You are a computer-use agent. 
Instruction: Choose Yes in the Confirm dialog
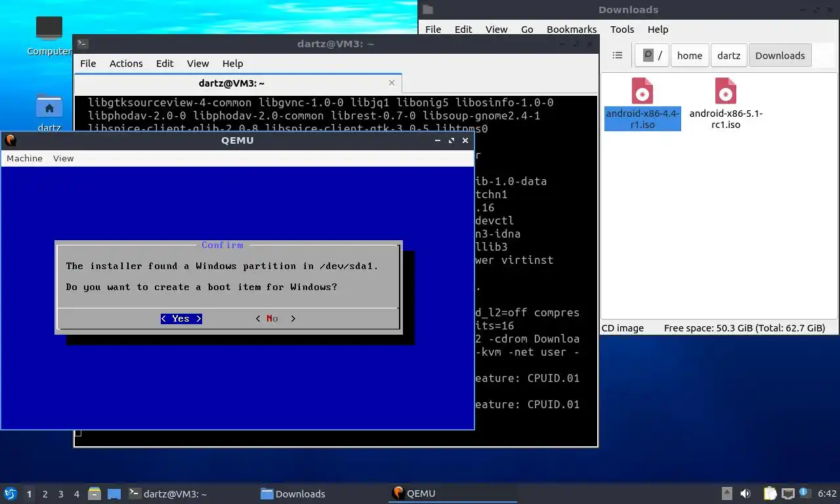point(181,318)
